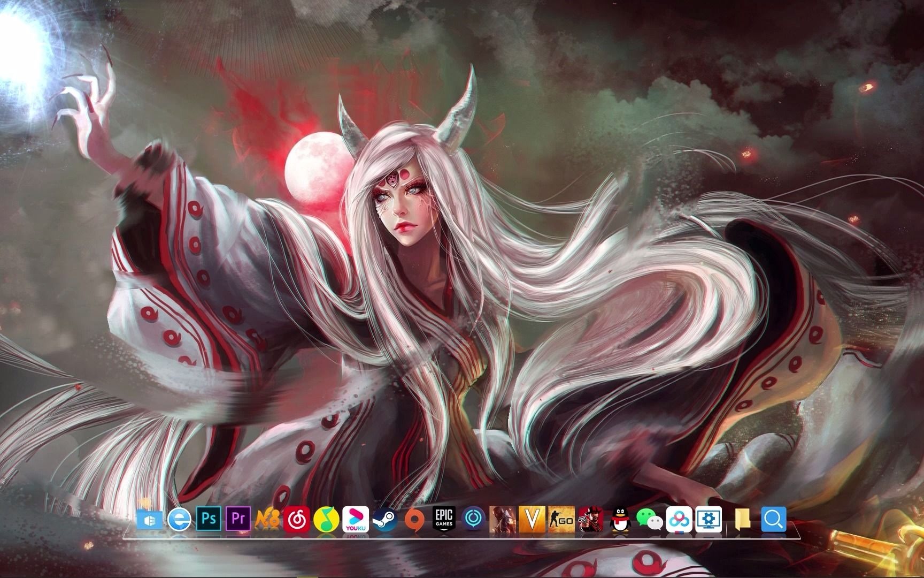Launch the Origin client icon
Screen dimensions: 924x578
click(414, 520)
